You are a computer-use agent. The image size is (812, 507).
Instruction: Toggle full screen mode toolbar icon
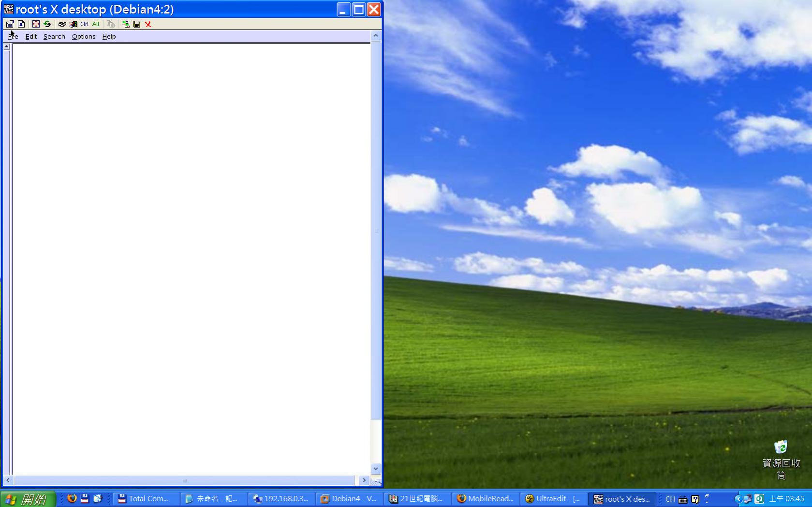pos(36,24)
